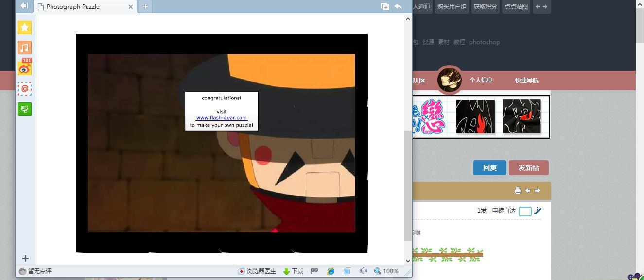644x280 pixels.
Task: Click the undo closed tab arrow icon
Action: pyautogui.click(x=398, y=6)
